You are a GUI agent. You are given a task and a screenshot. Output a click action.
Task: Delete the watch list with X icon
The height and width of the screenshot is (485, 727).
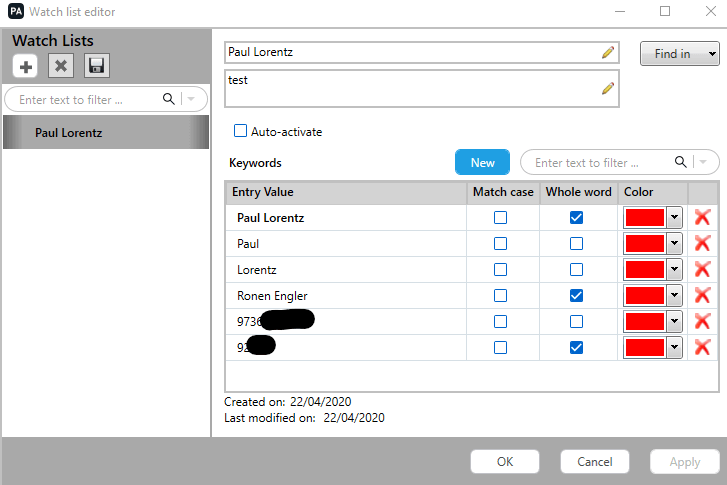(x=61, y=66)
